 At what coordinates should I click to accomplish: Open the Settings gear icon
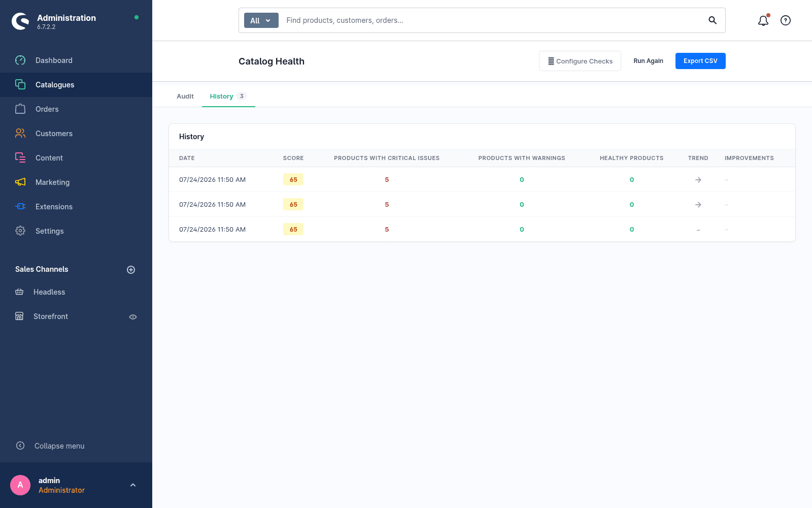[20, 231]
